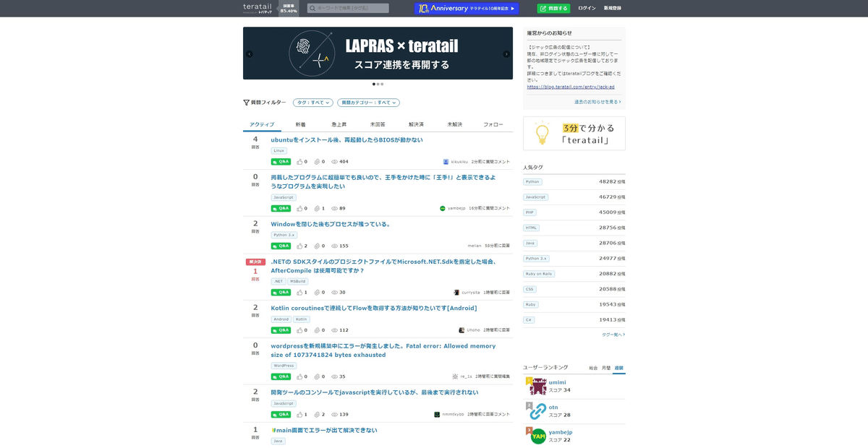Open 過去のお知らせを見る link

[597, 102]
